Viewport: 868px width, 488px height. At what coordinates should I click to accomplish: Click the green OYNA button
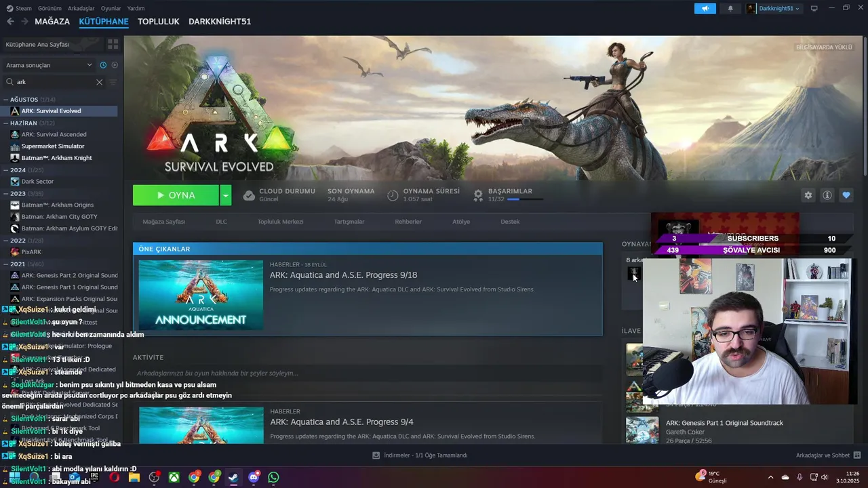point(176,195)
